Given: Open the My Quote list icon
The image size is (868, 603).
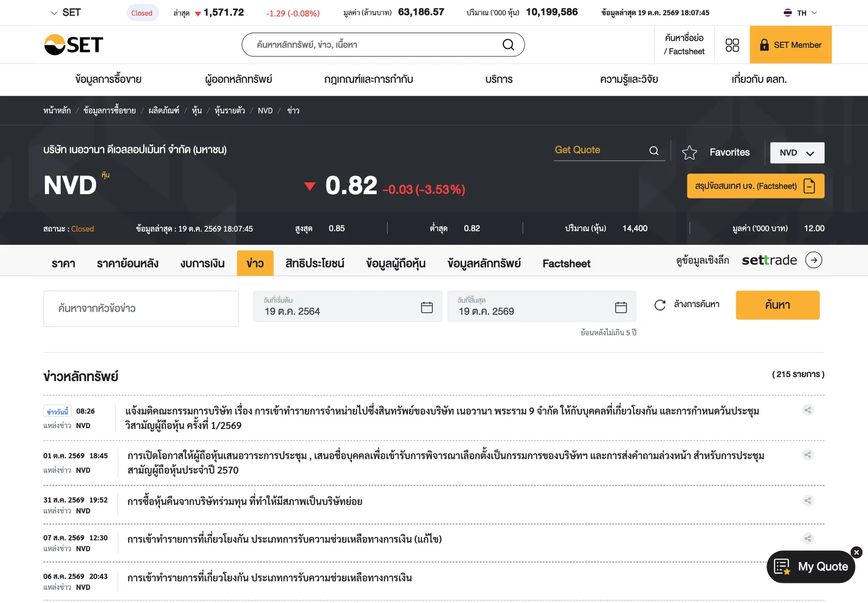Looking at the screenshot, I should (x=782, y=567).
